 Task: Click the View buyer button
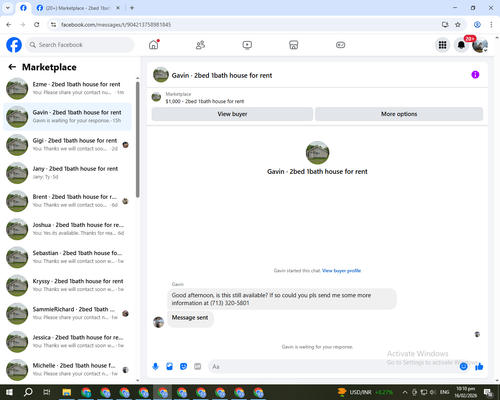[232, 114]
